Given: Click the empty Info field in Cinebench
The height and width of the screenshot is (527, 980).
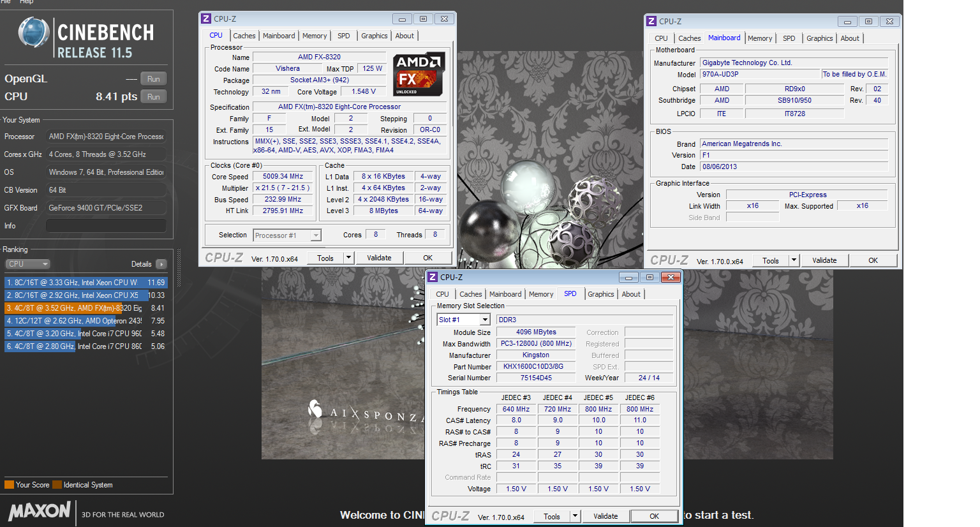Looking at the screenshot, I should coord(106,226).
